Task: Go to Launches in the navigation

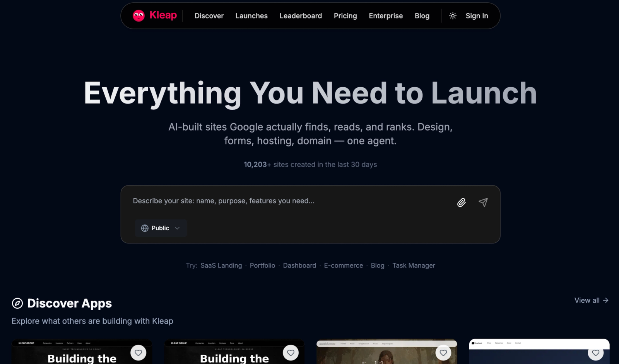Action: tap(251, 16)
